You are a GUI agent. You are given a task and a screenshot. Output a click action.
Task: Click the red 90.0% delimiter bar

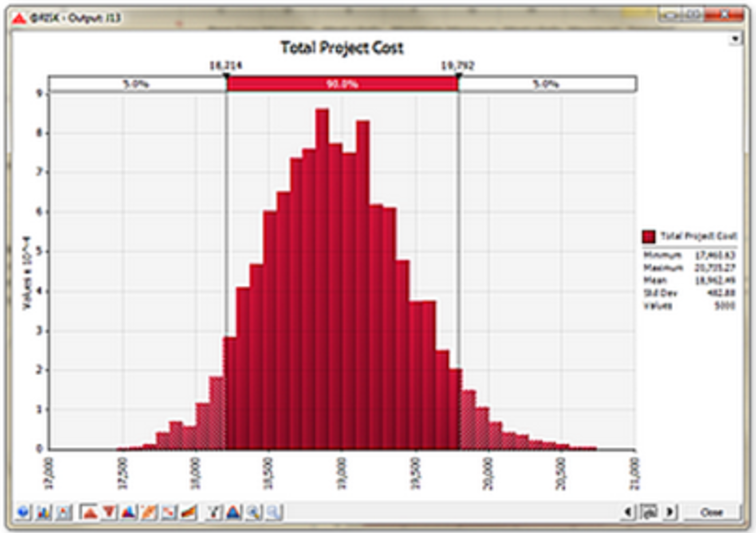coord(342,84)
